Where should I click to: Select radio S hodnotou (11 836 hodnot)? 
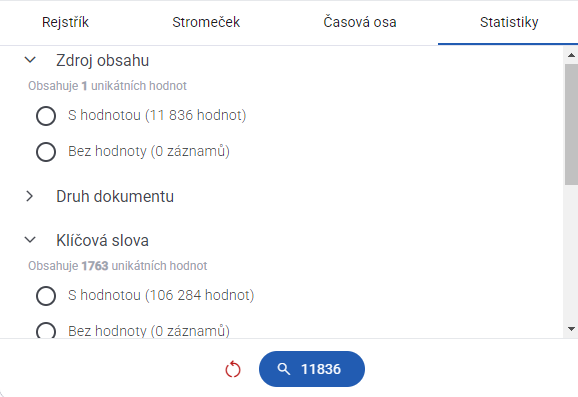tap(46, 116)
